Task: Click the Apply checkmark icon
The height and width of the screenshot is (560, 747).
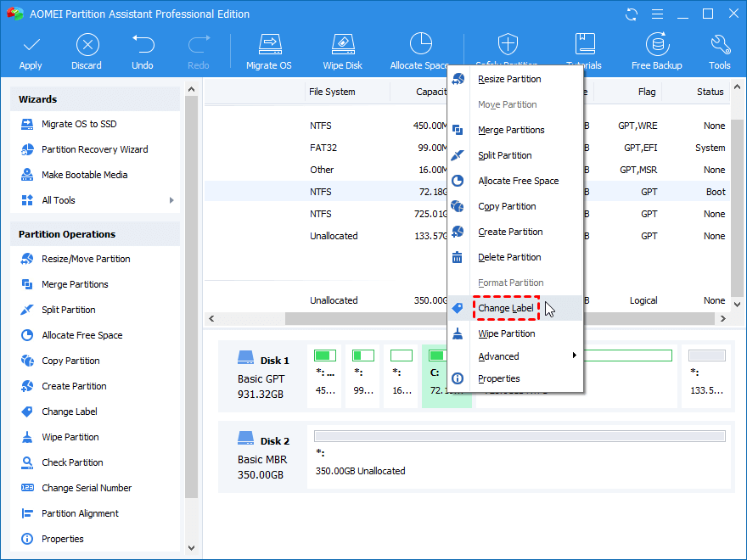Action: [x=31, y=45]
